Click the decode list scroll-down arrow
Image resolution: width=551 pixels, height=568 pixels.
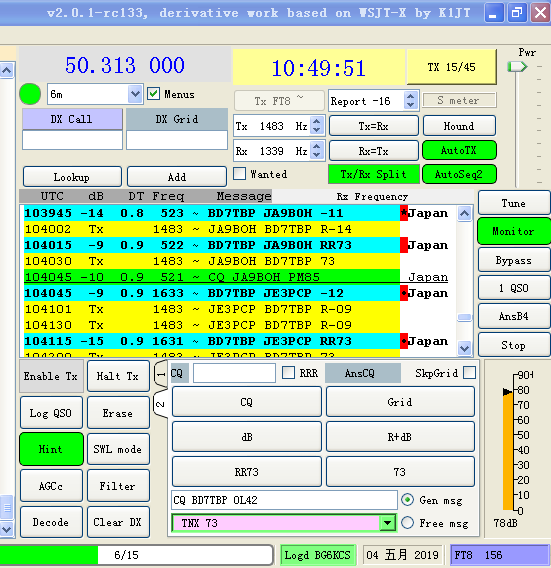pos(464,348)
